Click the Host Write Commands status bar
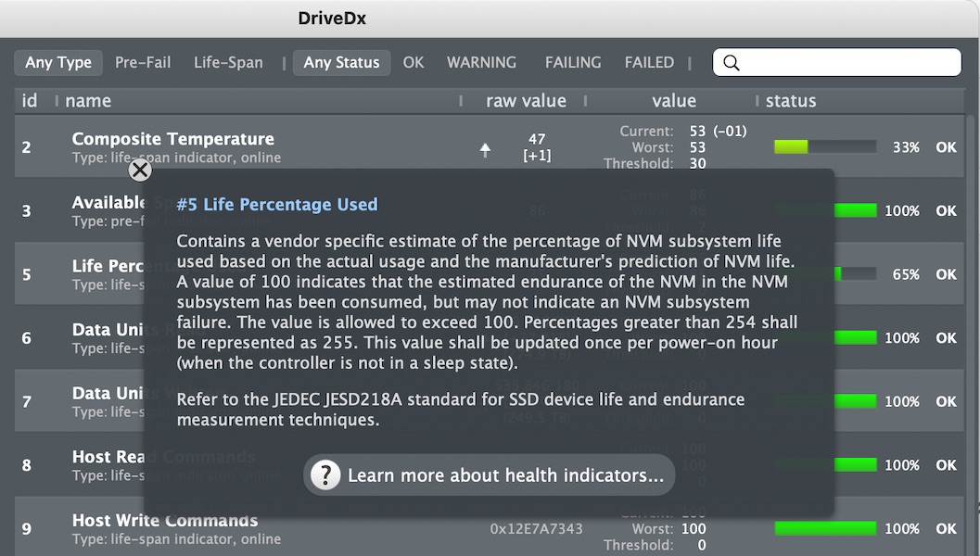Image resolution: width=980 pixels, height=556 pixels. tap(825, 528)
